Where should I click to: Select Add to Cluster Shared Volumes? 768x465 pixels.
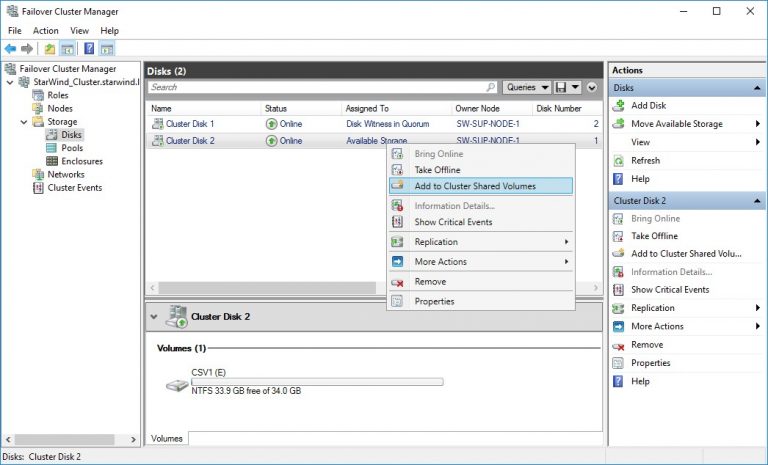[475, 186]
